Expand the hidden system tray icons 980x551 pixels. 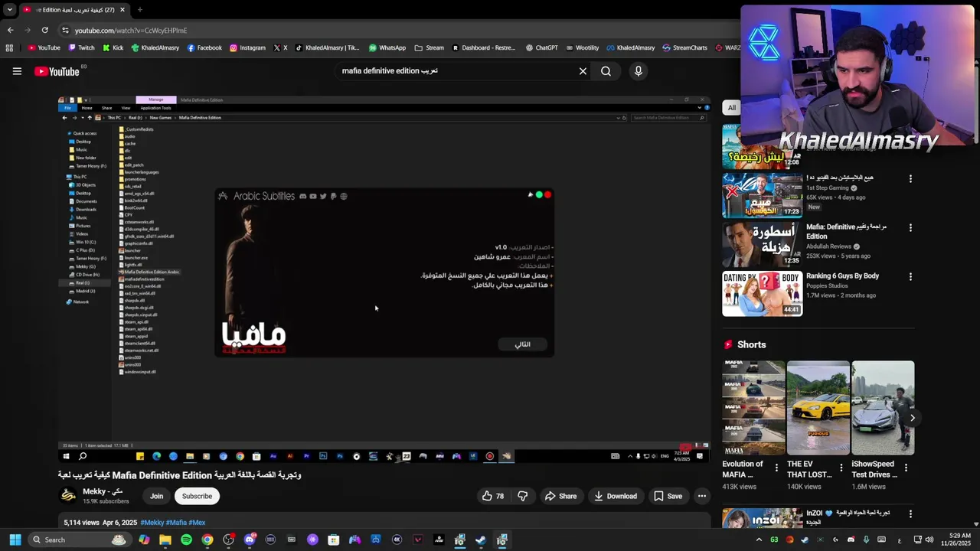pyautogui.click(x=760, y=540)
